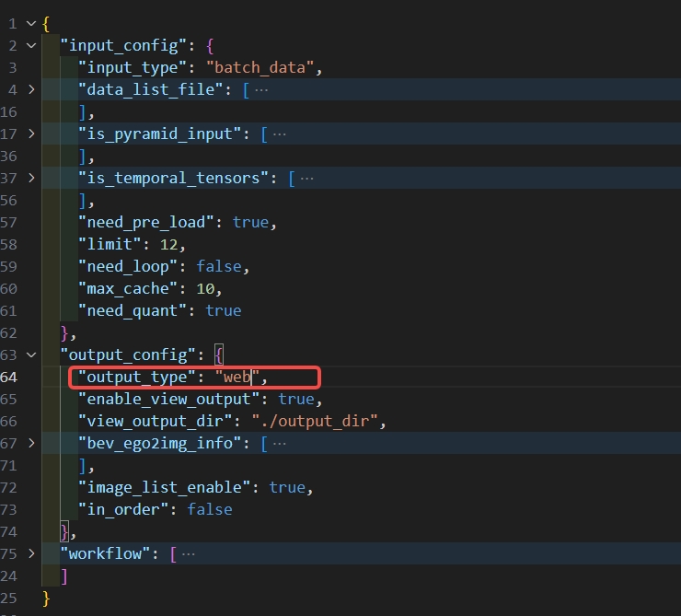This screenshot has height=616, width=681.
Task: Click the folded ellipsis after "data_list_file"
Action: pos(261,89)
